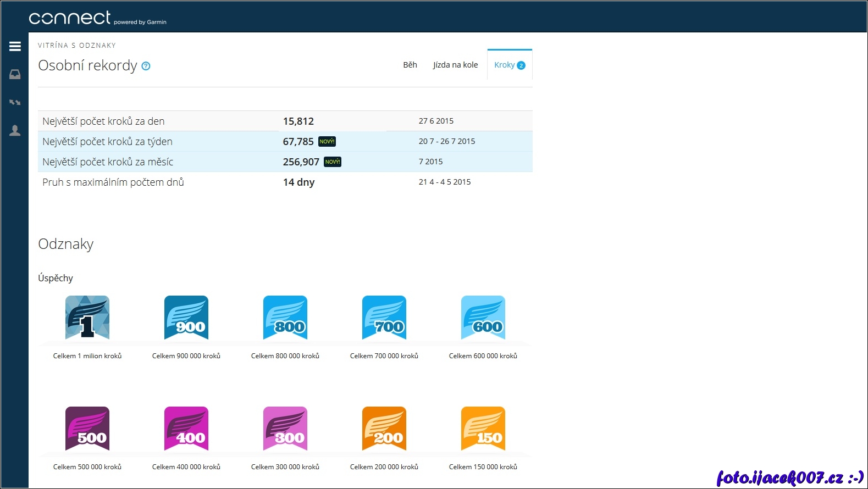Click the Garmin Connect logo

pos(70,18)
